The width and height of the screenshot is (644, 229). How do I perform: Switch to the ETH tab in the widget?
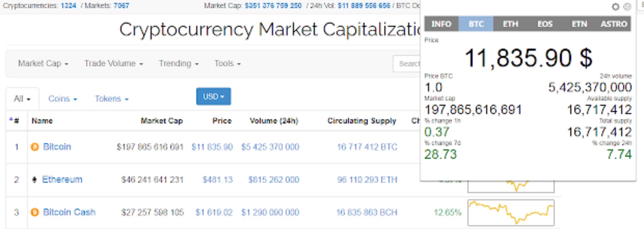[x=510, y=24]
